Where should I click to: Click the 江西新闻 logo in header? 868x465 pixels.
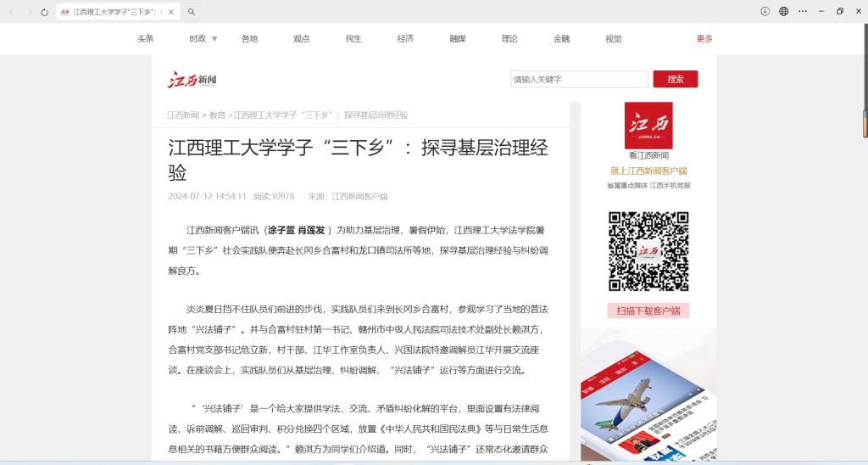pyautogui.click(x=192, y=80)
